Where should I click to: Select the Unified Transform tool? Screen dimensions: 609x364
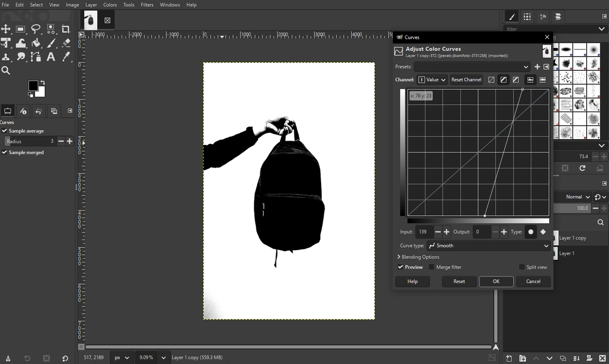6,43
